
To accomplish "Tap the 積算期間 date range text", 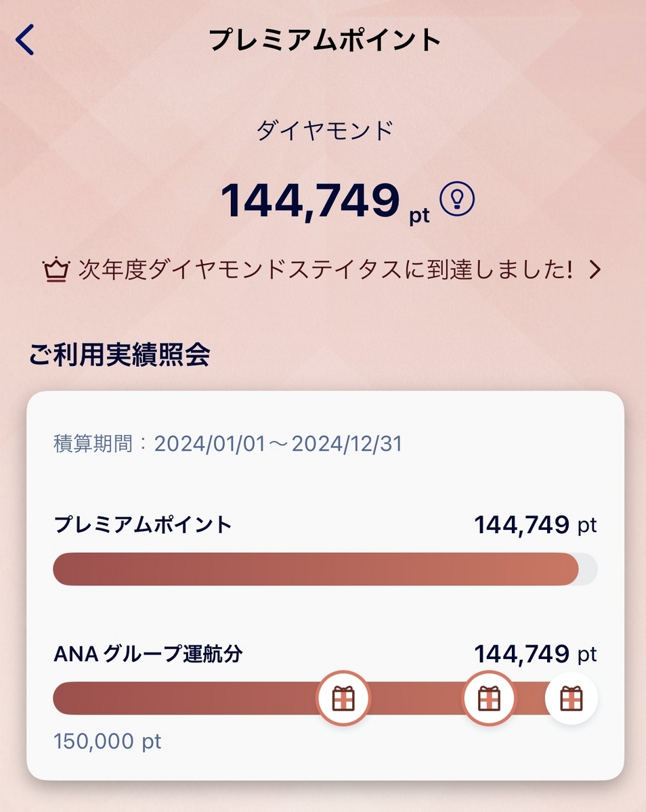I will tap(228, 444).
